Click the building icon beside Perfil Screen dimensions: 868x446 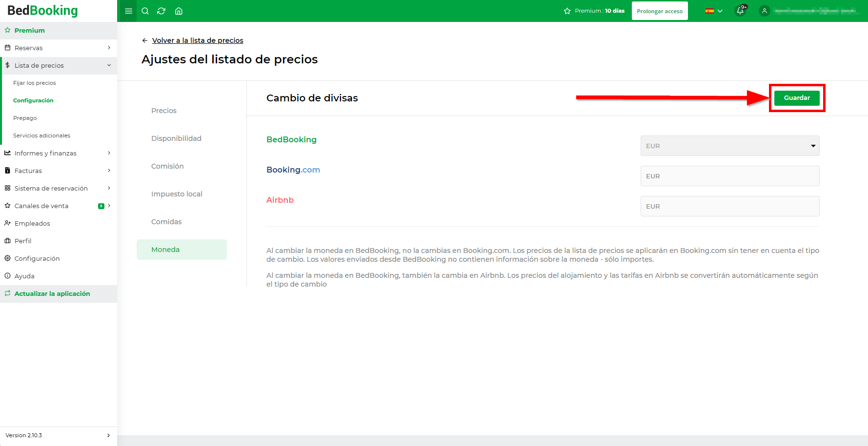coord(7,241)
